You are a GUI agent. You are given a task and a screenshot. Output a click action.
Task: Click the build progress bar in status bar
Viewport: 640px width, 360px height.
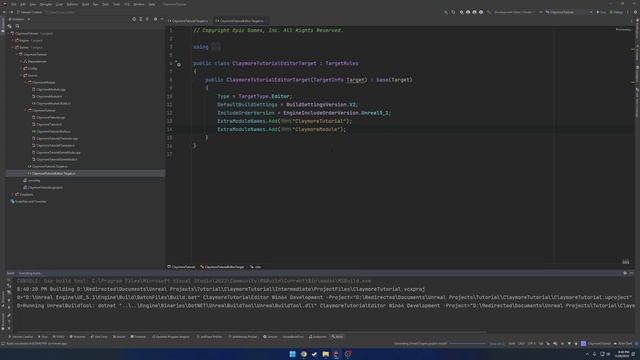pos(468,344)
